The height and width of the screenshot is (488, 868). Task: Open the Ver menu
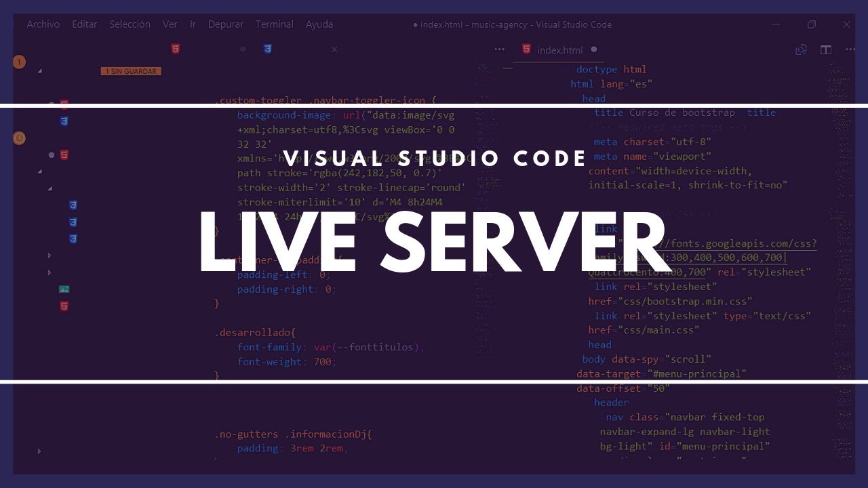coord(170,24)
